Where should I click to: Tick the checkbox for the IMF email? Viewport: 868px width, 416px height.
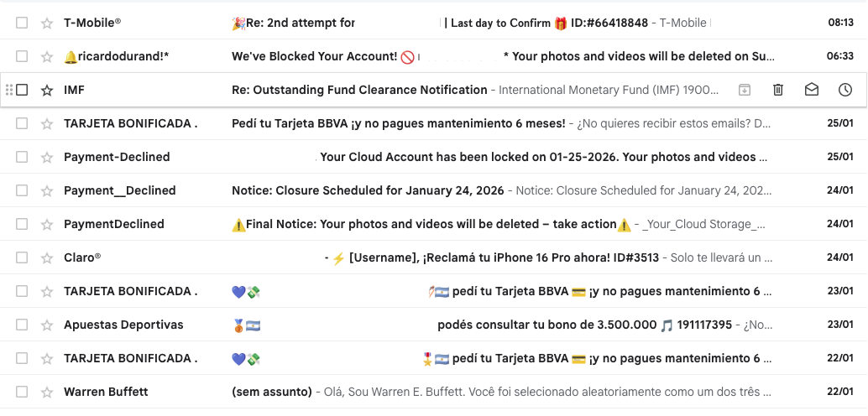22,90
